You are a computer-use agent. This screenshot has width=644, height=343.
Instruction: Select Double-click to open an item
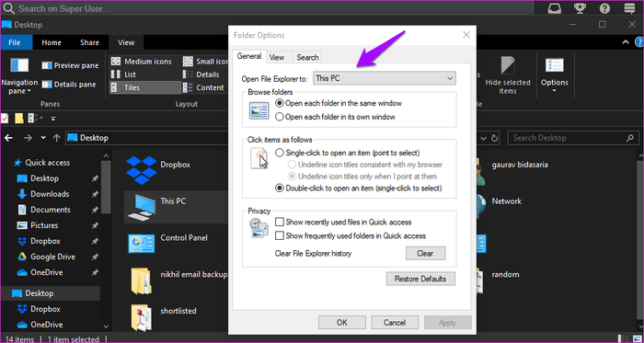(x=359, y=189)
